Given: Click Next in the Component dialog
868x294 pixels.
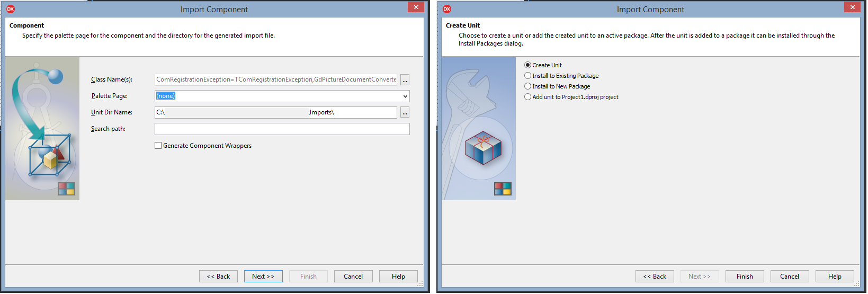Looking at the screenshot, I should click(263, 277).
